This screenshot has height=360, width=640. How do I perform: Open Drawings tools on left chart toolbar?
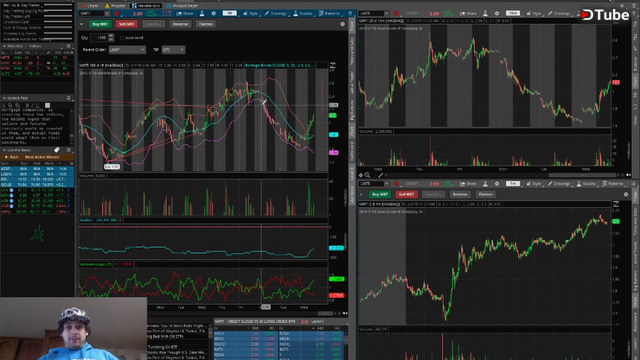[x=276, y=13]
